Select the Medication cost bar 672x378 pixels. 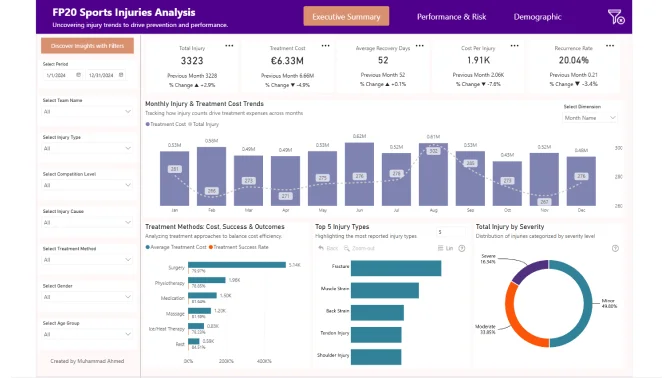click(x=202, y=295)
